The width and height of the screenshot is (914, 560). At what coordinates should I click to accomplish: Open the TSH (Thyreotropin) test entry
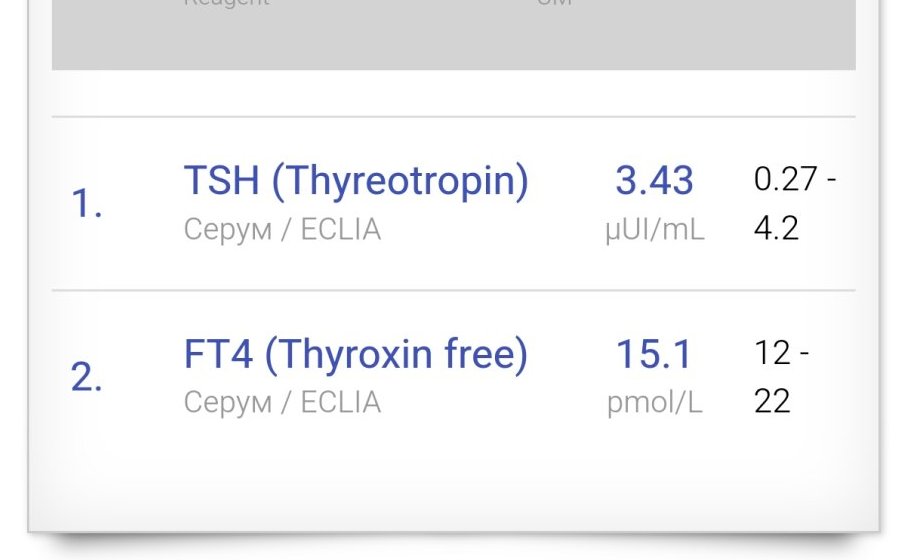pyautogui.click(x=356, y=181)
